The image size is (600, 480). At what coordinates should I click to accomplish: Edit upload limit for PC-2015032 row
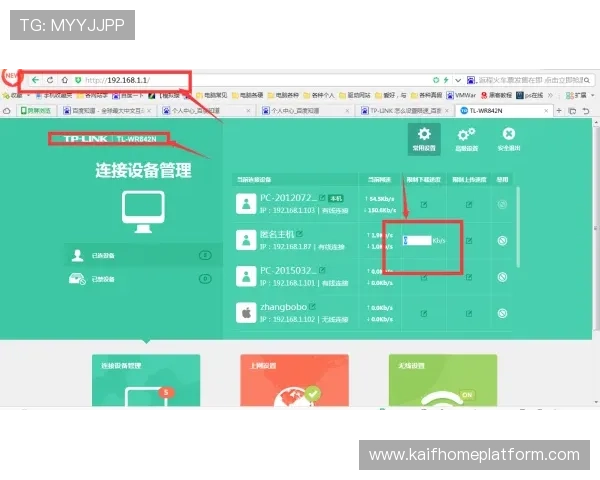(x=469, y=277)
